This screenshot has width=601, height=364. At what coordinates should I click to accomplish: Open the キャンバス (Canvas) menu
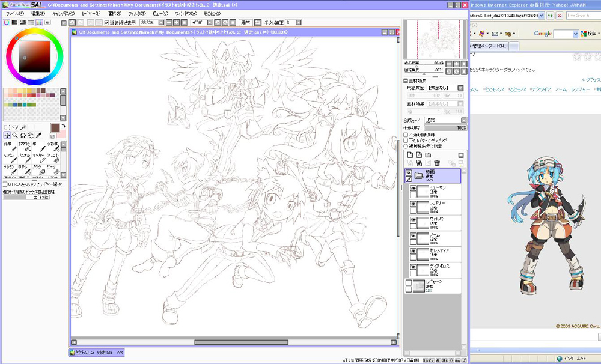coord(63,13)
